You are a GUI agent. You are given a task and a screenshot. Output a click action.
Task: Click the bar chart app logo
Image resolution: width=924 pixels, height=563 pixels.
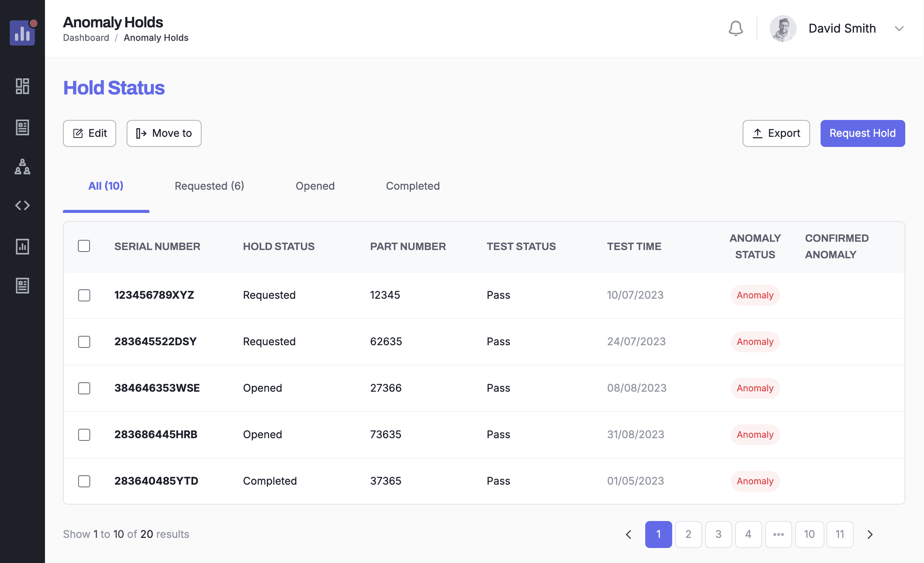[22, 33]
